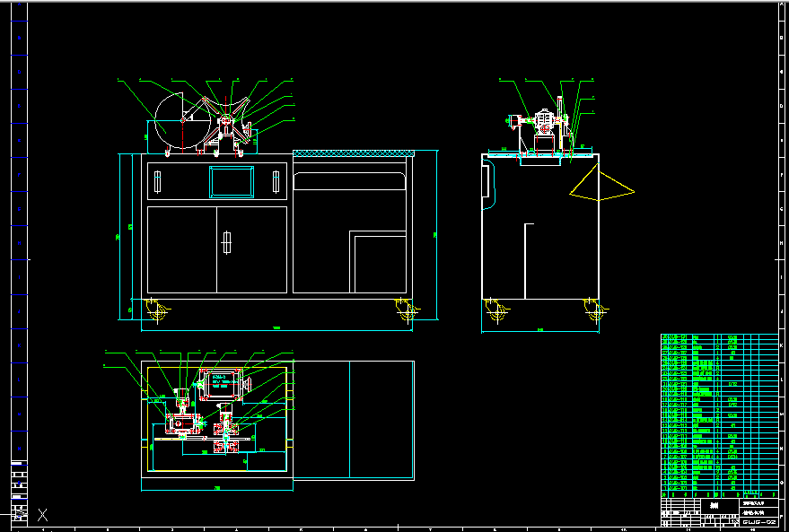Select the left caster wheel in the front view

click(159, 310)
